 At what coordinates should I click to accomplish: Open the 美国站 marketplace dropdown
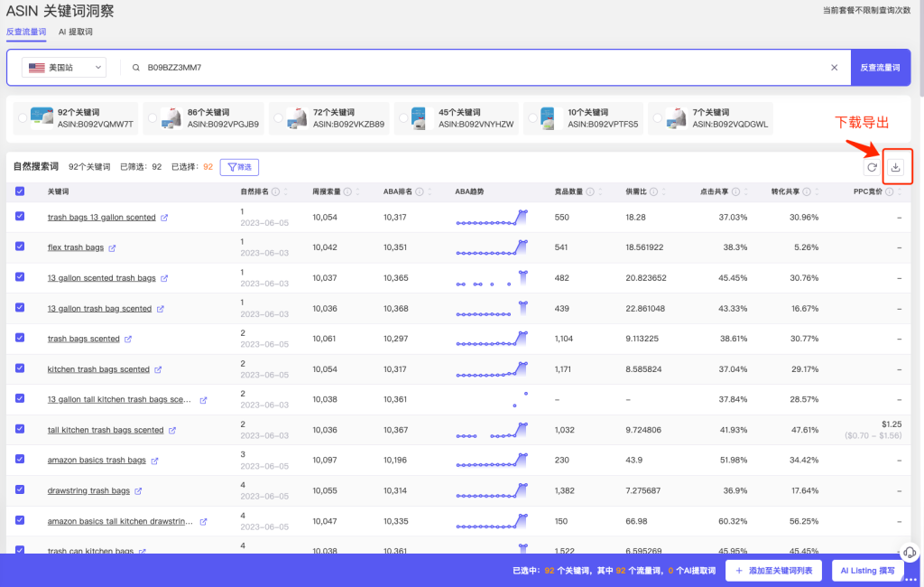64,68
